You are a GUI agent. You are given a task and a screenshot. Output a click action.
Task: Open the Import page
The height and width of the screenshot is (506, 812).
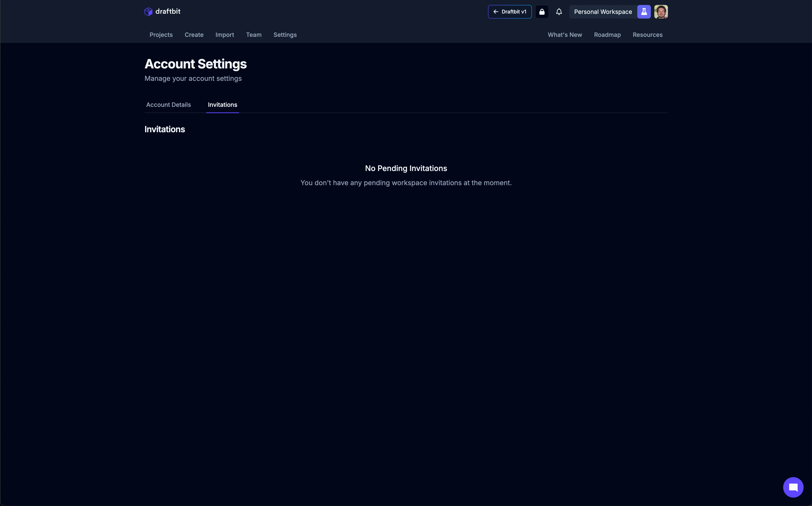(225, 35)
